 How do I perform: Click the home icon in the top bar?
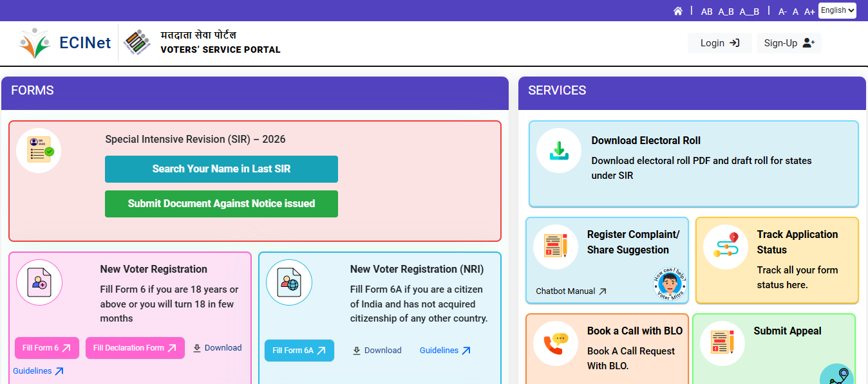(x=678, y=10)
